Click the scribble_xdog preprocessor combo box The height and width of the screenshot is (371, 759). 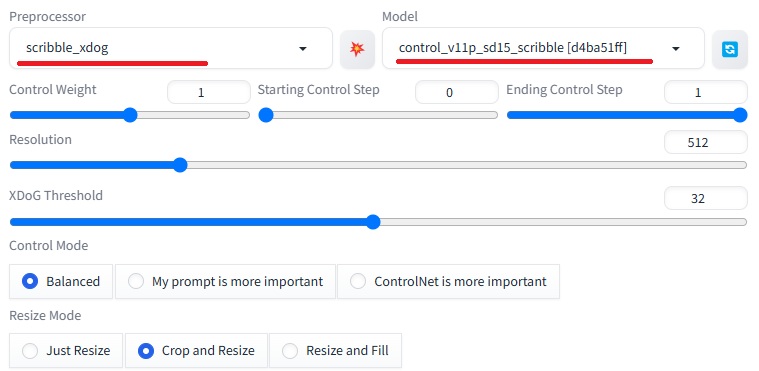[x=171, y=48]
